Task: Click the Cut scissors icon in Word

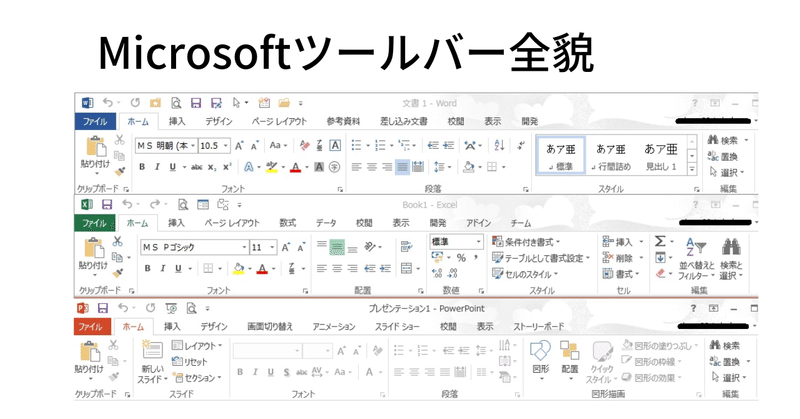Action: click(119, 139)
